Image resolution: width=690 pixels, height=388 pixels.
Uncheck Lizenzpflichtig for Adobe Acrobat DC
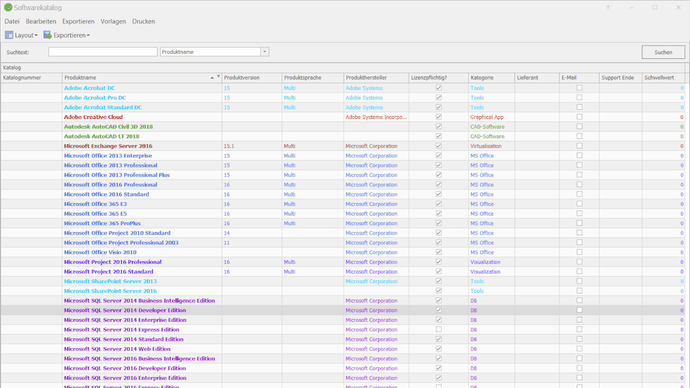tap(439, 88)
